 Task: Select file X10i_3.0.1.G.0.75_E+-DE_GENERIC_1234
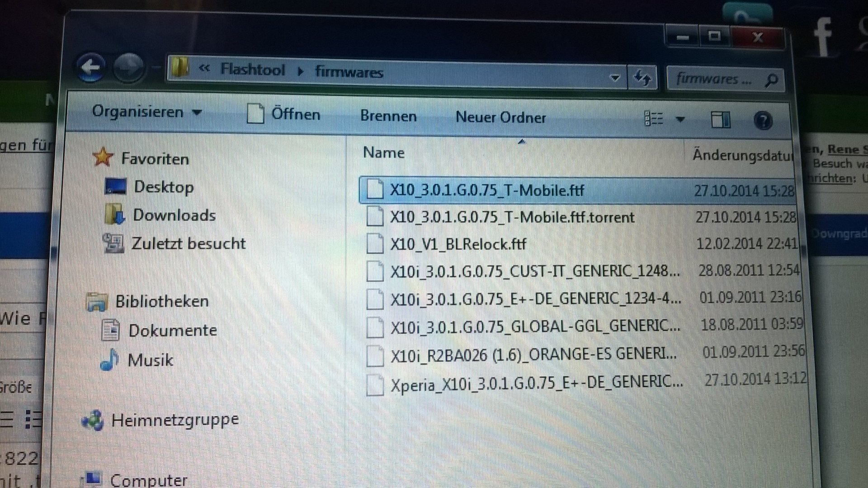coord(536,299)
